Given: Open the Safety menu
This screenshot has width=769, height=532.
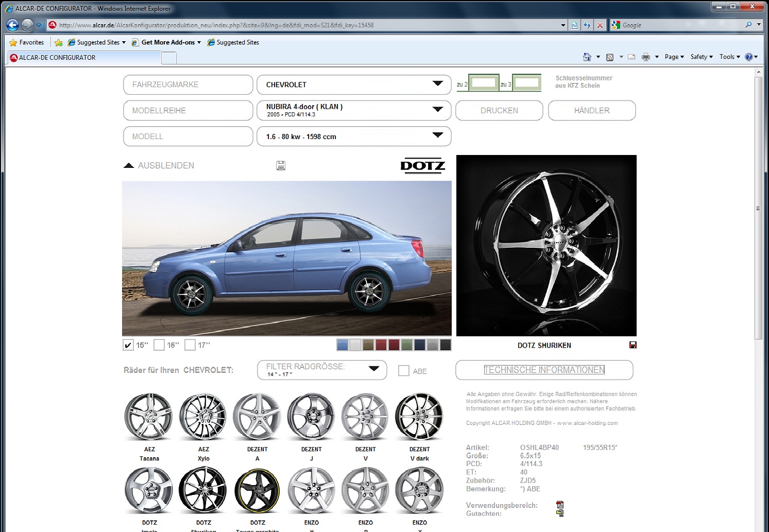Looking at the screenshot, I should click(702, 57).
